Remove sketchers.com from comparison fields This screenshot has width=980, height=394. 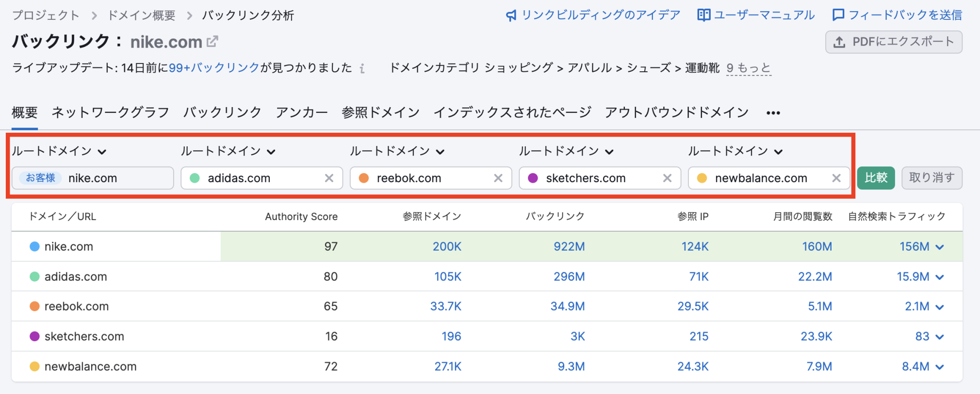click(668, 178)
